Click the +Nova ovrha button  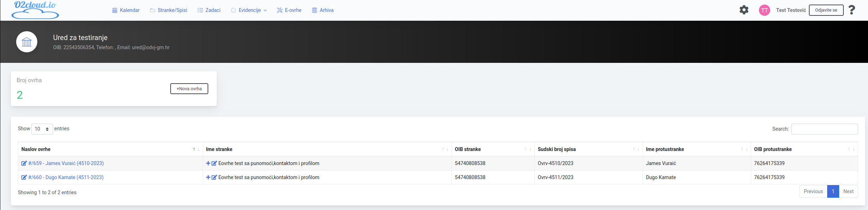point(189,89)
